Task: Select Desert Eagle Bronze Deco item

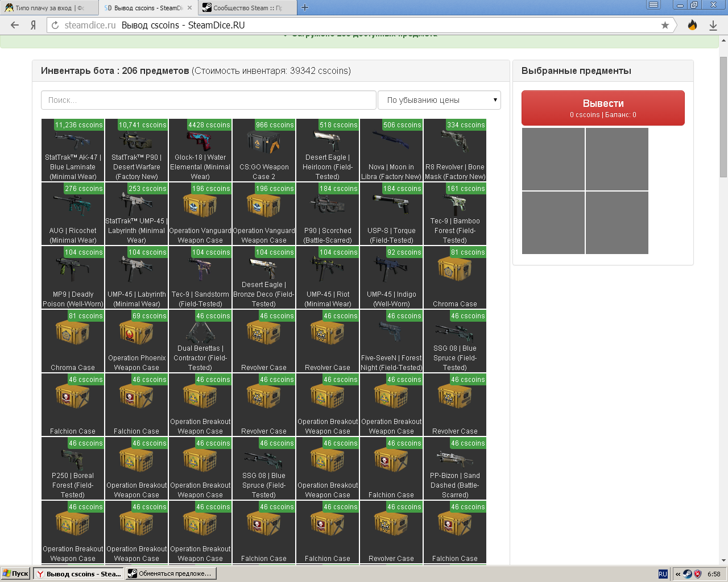Action: 264,277
